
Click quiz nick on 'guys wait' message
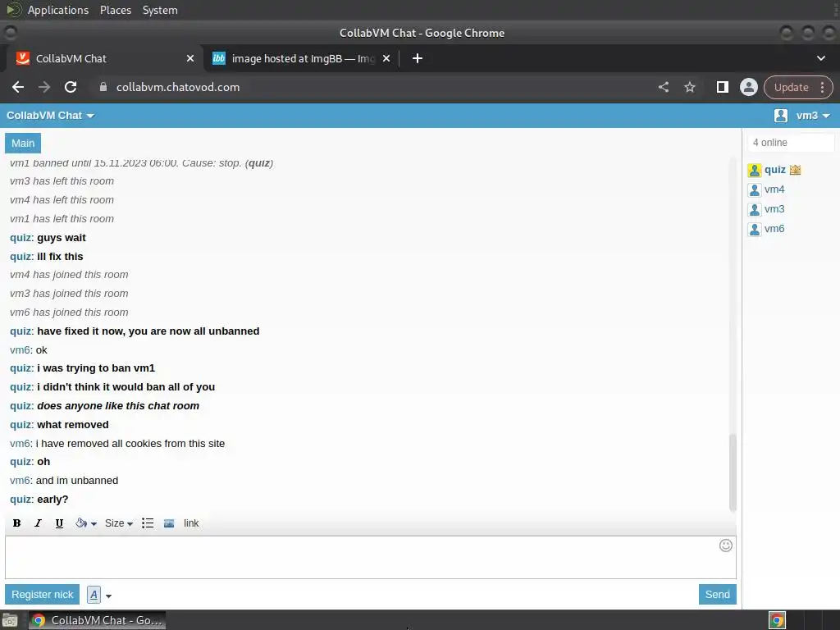click(x=21, y=238)
